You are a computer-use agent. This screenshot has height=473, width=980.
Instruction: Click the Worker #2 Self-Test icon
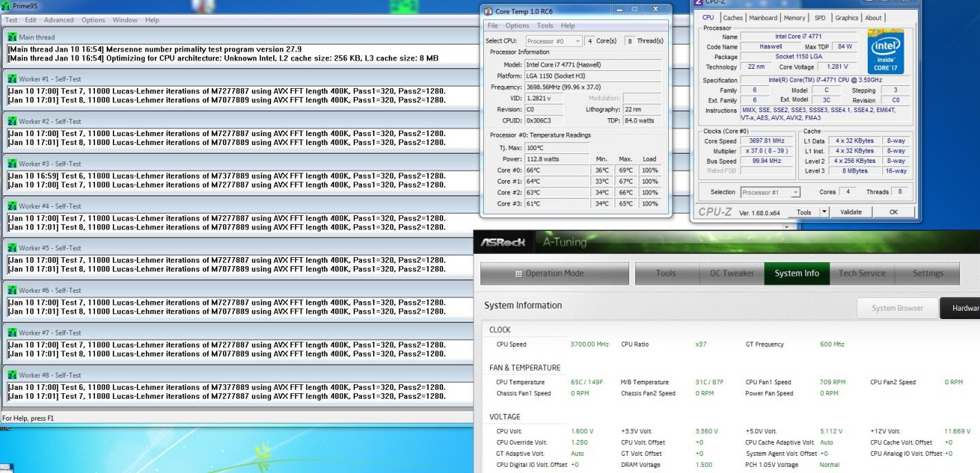tap(12, 122)
